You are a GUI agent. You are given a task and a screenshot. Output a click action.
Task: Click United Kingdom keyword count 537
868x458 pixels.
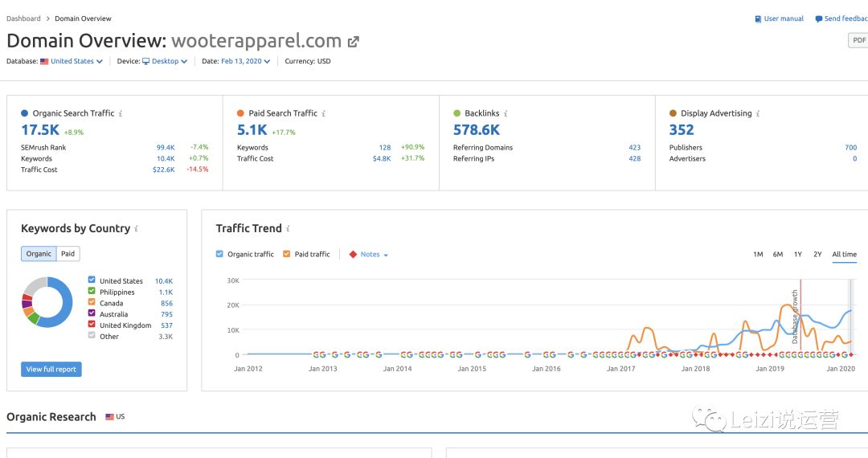pos(166,325)
